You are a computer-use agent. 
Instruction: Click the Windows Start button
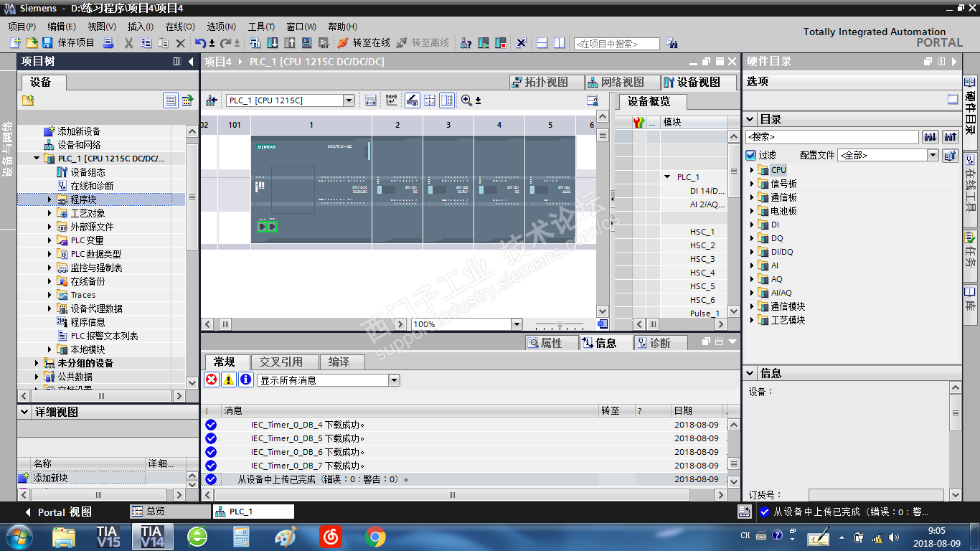19,537
